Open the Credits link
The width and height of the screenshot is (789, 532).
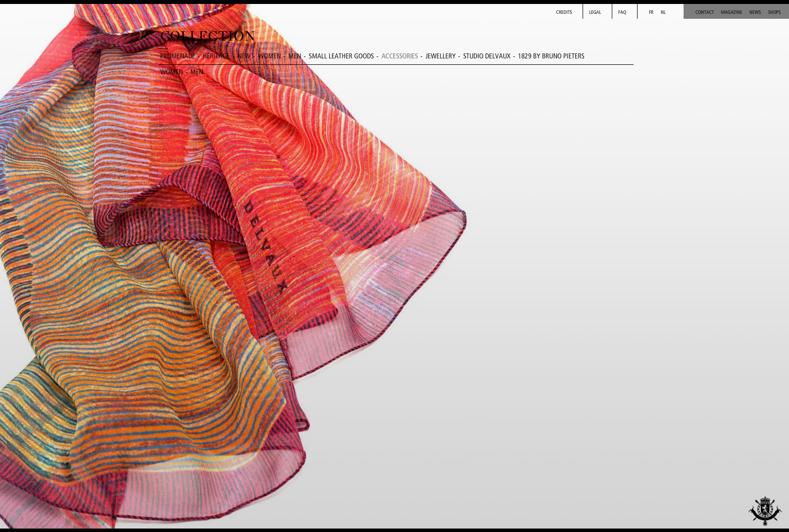click(x=564, y=12)
